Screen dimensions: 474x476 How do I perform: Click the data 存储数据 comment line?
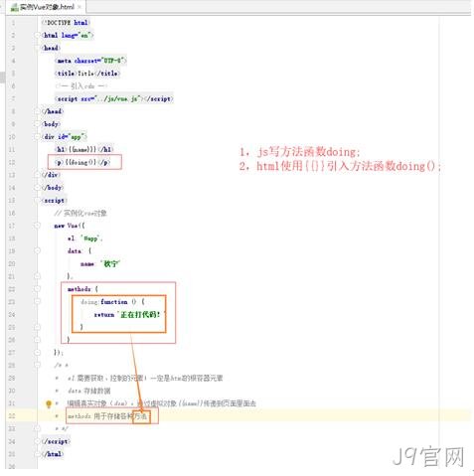click(x=88, y=391)
